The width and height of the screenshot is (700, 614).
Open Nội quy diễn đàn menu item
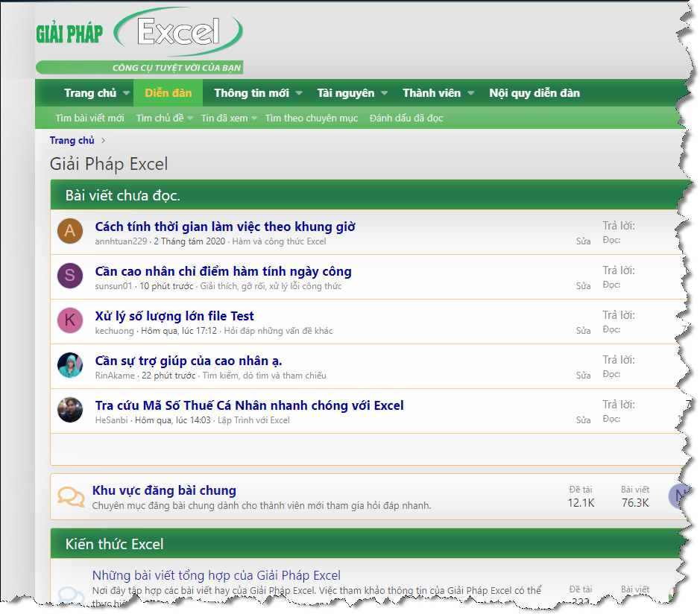(534, 93)
